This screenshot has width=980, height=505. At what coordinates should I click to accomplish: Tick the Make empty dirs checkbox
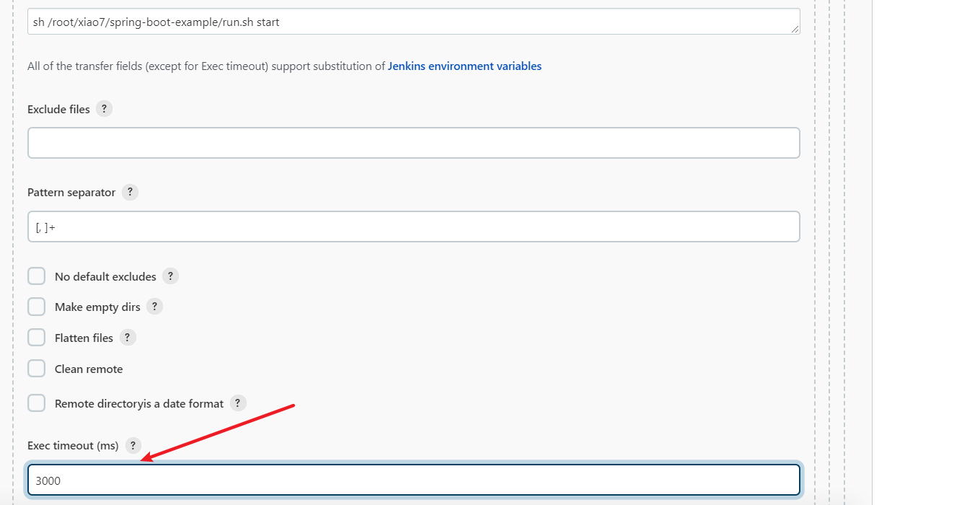click(37, 307)
